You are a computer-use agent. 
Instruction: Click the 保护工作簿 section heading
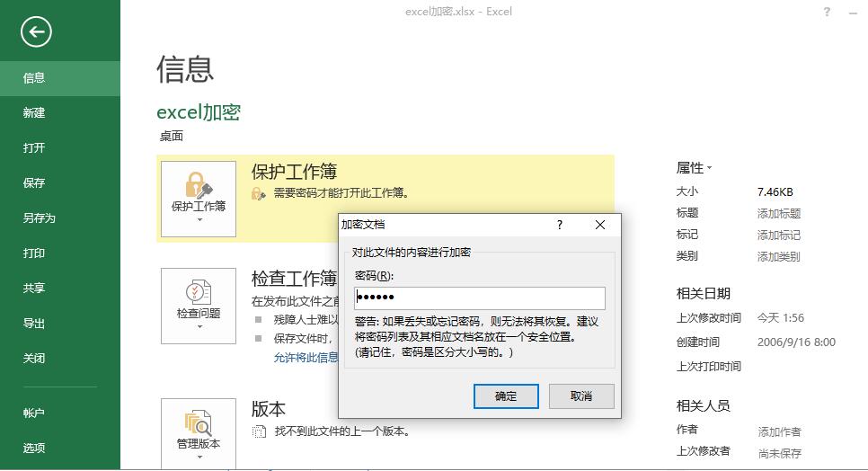coord(294,172)
